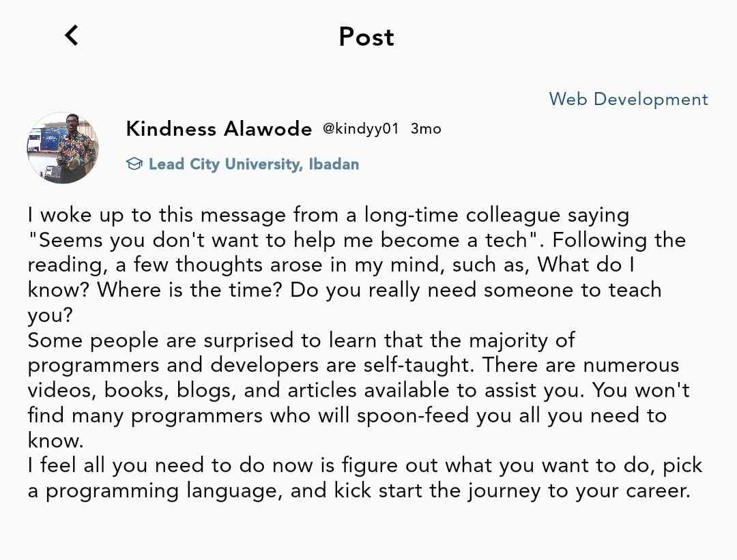Visit the Lead City University, Ibadan link
This screenshot has width=737, height=560.
pyautogui.click(x=254, y=164)
